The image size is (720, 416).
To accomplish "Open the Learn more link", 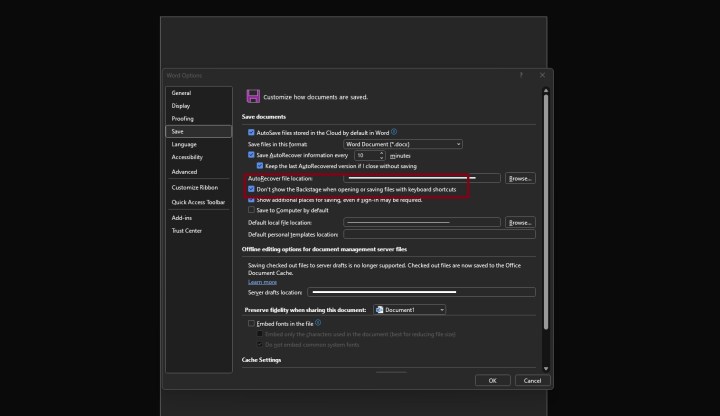I will tap(262, 282).
